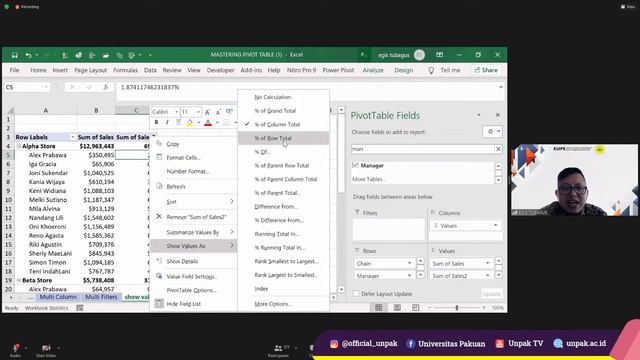Click the field search input box

coord(422,149)
